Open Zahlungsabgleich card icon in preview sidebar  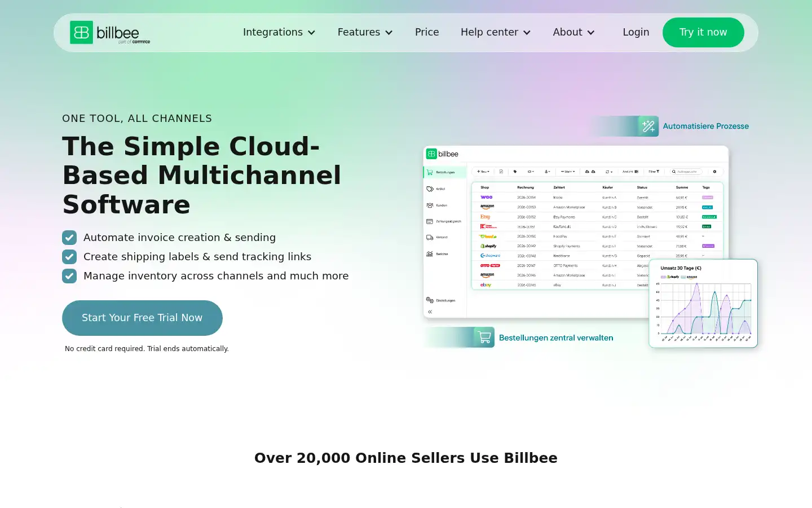pyautogui.click(x=430, y=221)
